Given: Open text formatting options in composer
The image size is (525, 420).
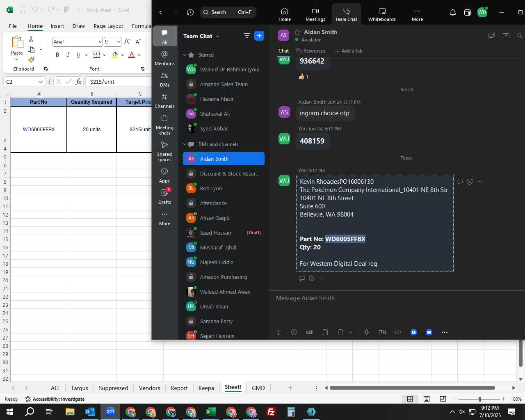Looking at the screenshot, I should coord(278,332).
